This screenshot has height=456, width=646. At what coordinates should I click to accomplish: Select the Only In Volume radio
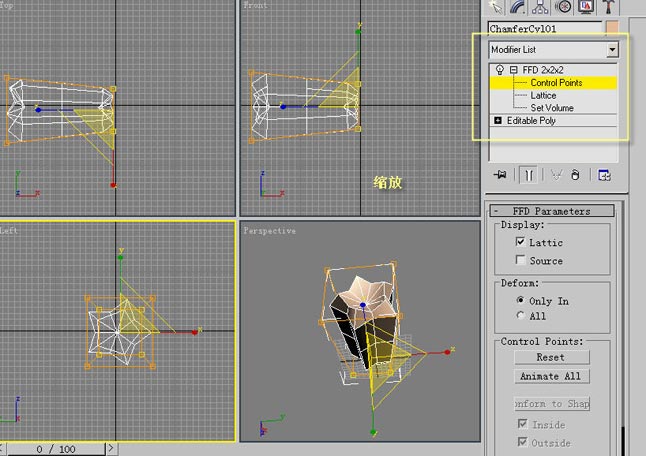point(520,300)
